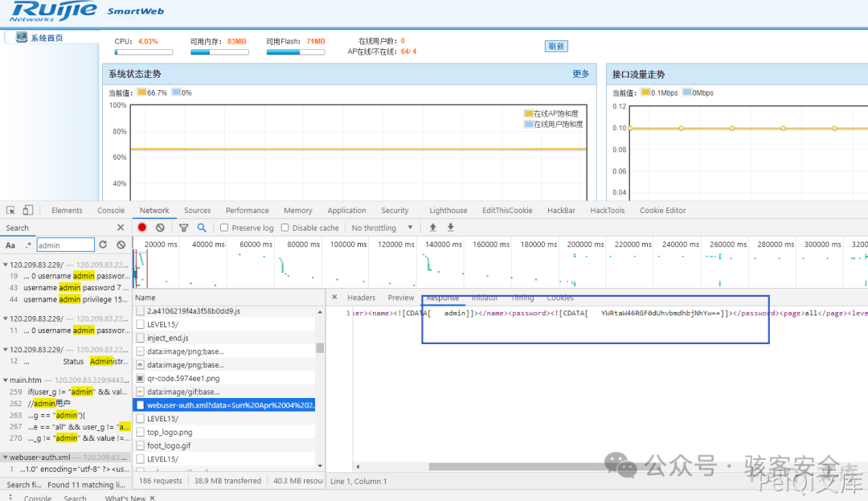868x501 pixels.
Task: Toggle match case Aa in search
Action: [x=10, y=245]
